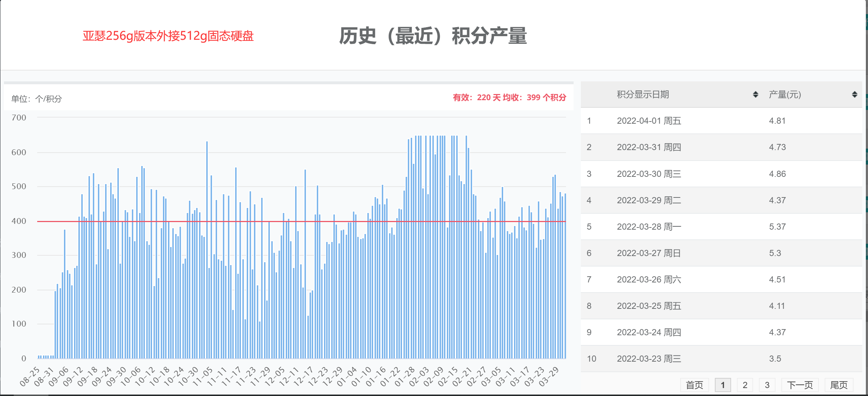Viewport: 868px width, 396px height.
Task: Go to 下一页 next page
Action: [x=800, y=385]
